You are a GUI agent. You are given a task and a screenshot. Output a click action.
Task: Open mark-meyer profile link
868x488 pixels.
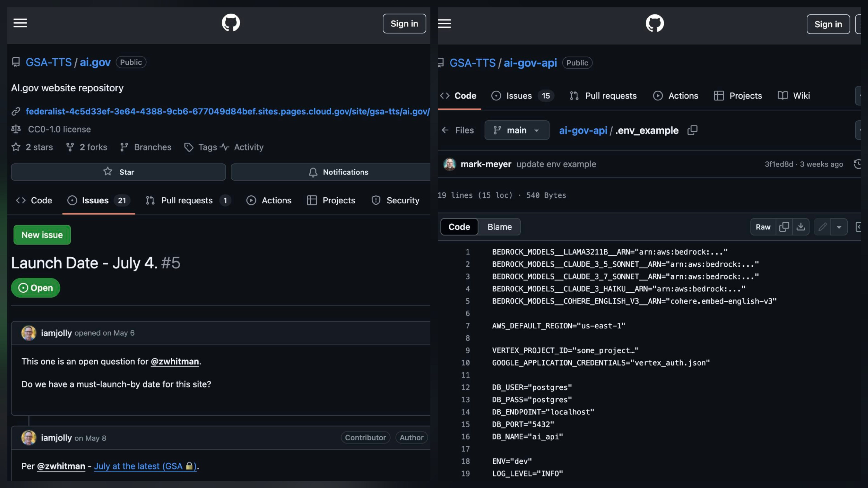[486, 164]
